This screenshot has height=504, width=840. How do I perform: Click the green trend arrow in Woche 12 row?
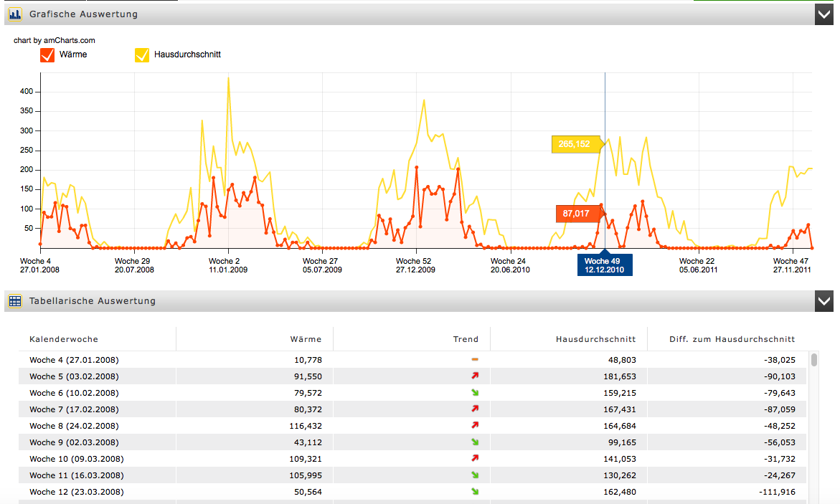click(x=475, y=491)
